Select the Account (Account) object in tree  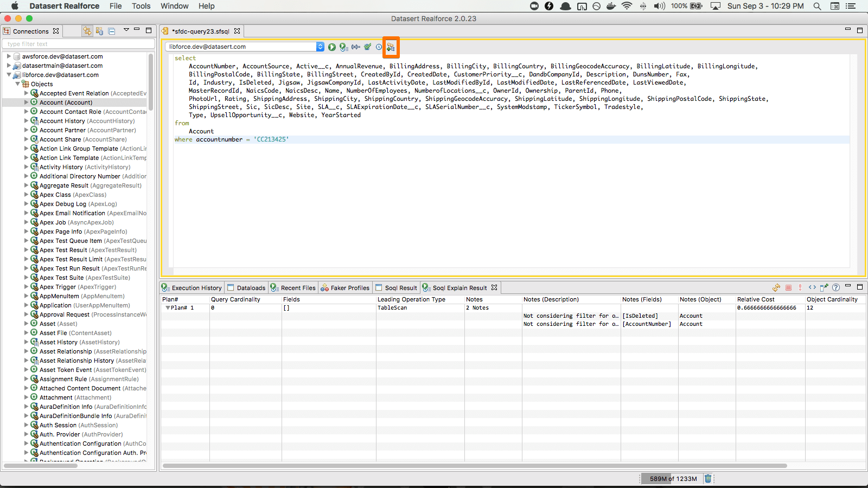coord(66,102)
